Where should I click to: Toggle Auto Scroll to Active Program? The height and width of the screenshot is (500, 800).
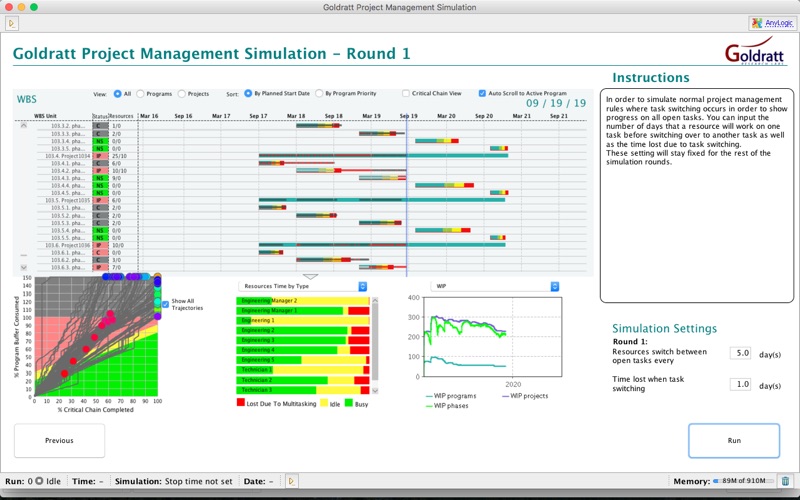click(482, 93)
